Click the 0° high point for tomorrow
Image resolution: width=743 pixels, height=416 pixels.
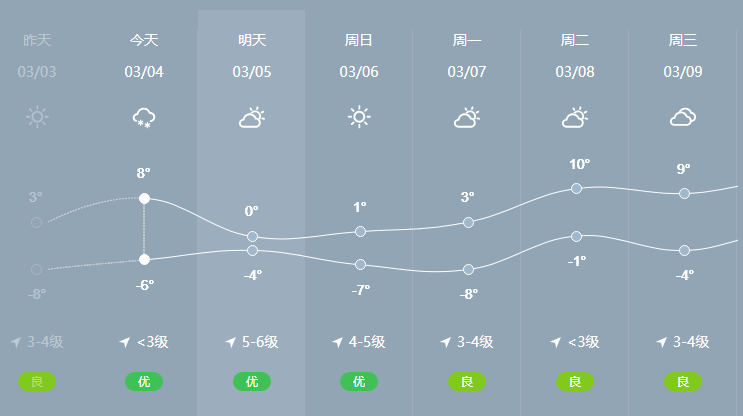[253, 236]
